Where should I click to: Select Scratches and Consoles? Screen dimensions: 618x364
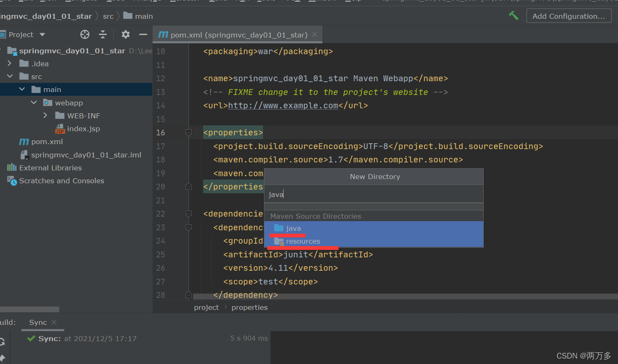(62, 181)
